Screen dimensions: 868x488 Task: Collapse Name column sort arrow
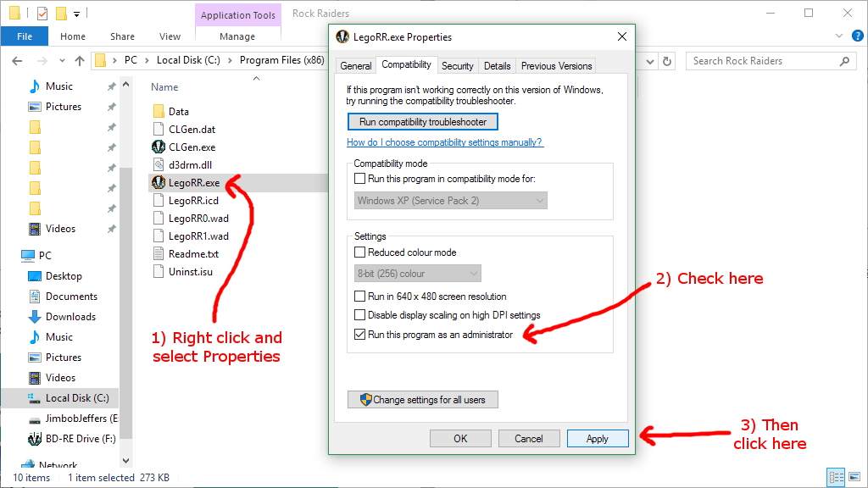[256, 79]
